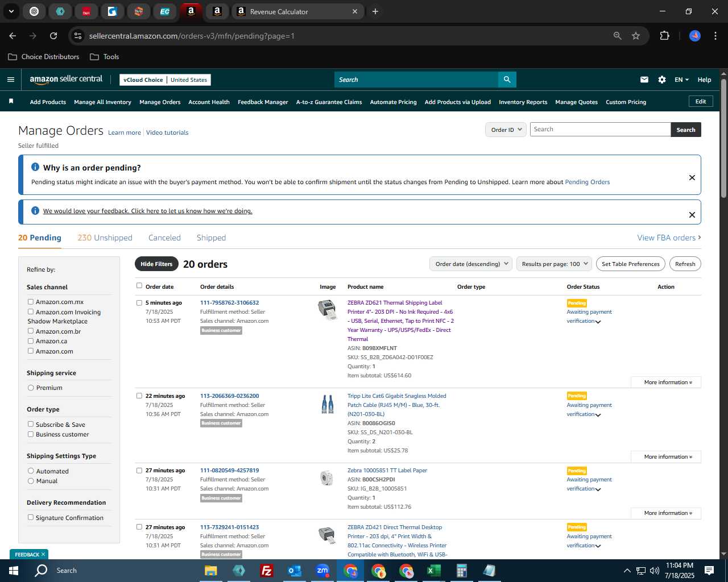
Task: Check the Amazon.com.mx sales channel filter
Action: click(31, 302)
